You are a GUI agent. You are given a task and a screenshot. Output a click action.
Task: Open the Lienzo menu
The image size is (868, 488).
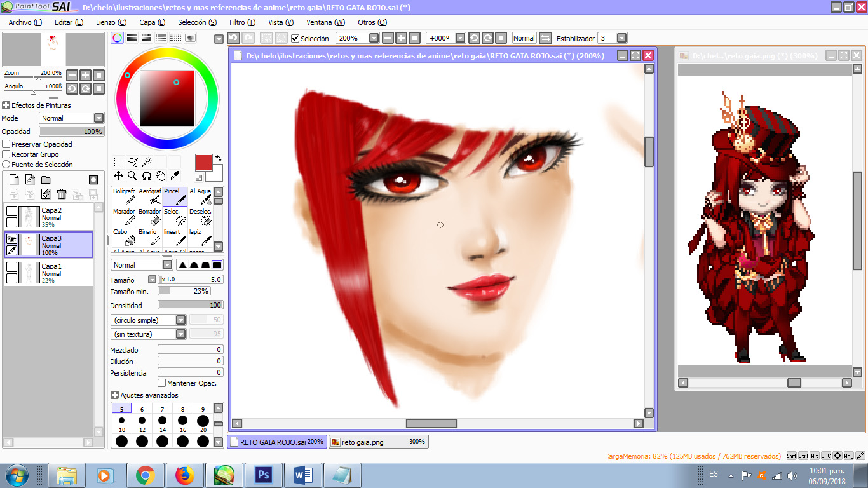pos(111,22)
